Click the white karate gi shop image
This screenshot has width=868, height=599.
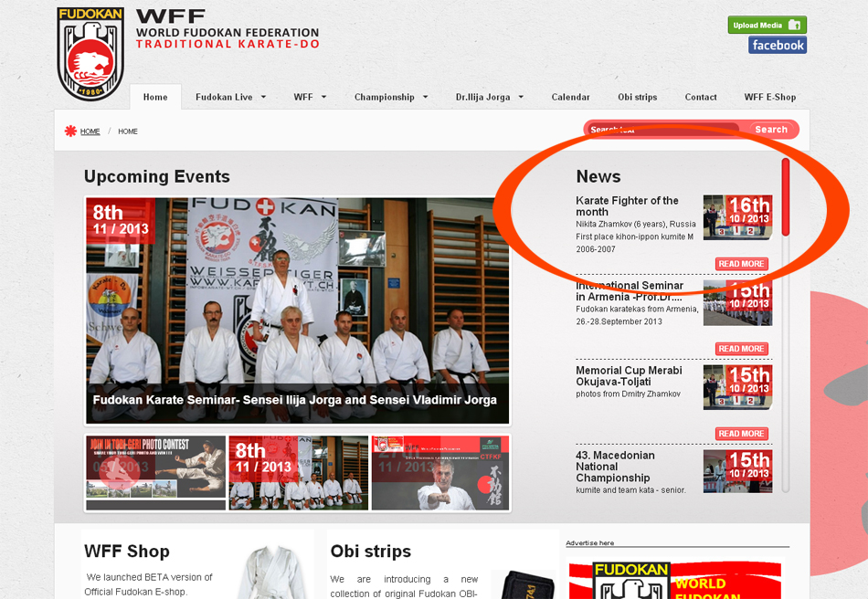pos(272,573)
